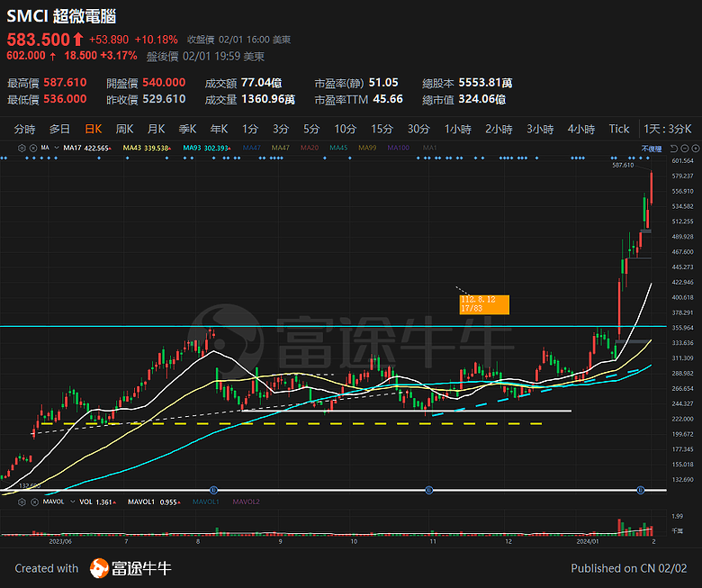Viewport: 702px width, 588px height.
Task: Click the undo arrow icon above price axis
Action: [x=674, y=149]
